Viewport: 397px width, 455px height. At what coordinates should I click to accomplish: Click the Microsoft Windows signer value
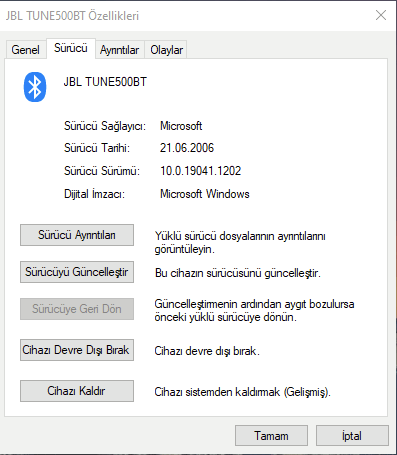(205, 194)
